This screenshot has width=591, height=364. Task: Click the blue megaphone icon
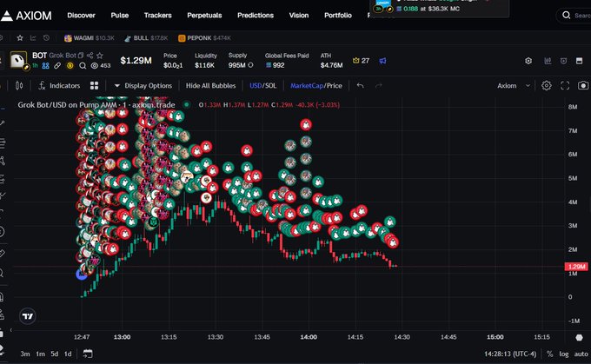(382, 61)
